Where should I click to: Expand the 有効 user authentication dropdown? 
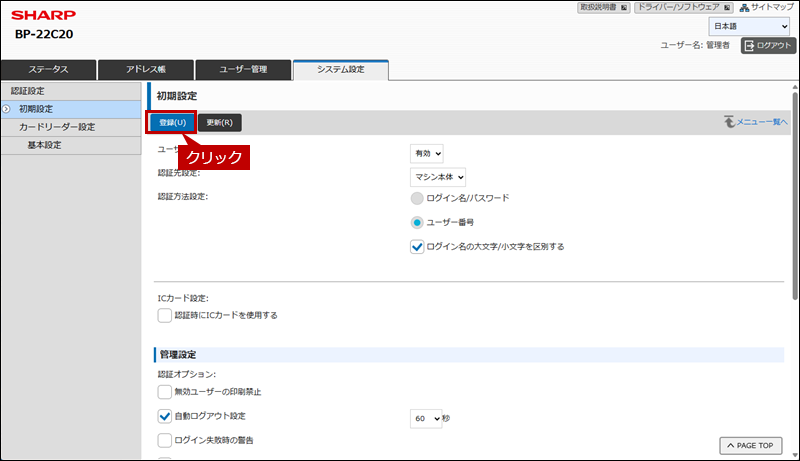(x=426, y=153)
